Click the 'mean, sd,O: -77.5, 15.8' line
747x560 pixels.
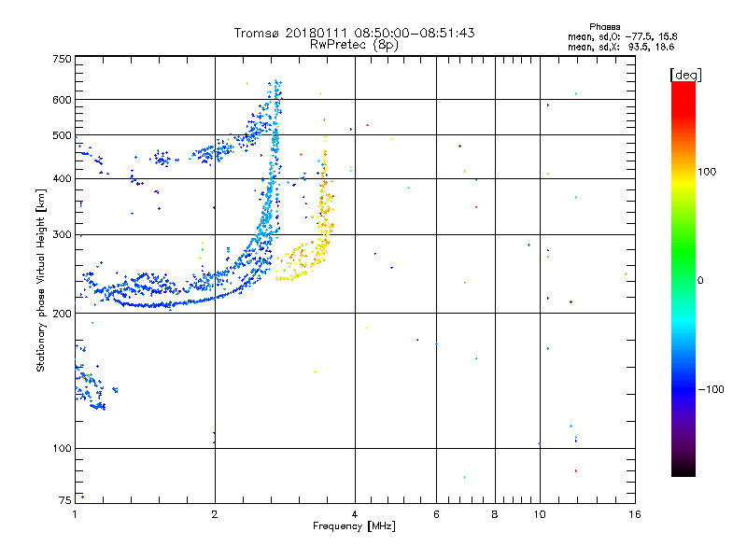(622, 36)
